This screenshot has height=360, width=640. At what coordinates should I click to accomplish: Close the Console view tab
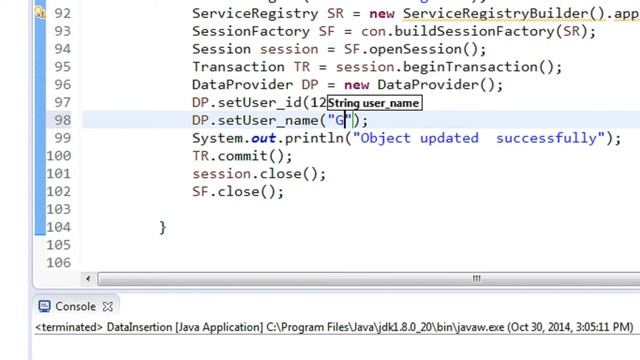(108, 307)
